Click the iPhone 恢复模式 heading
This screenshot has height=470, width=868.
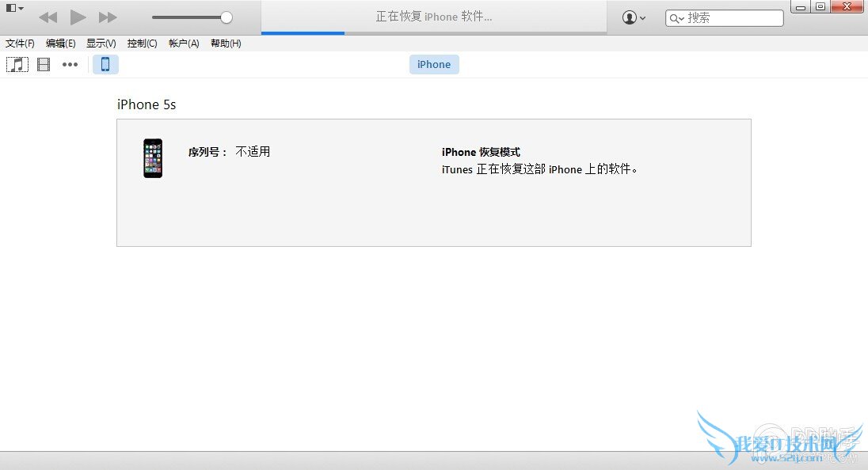pyautogui.click(x=481, y=152)
